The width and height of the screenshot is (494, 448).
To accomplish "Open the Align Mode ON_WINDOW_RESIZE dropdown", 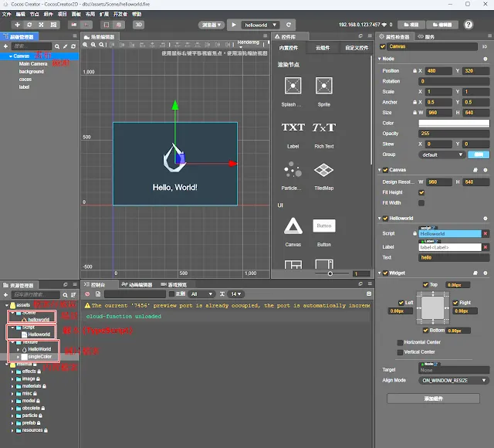I will point(454,381).
